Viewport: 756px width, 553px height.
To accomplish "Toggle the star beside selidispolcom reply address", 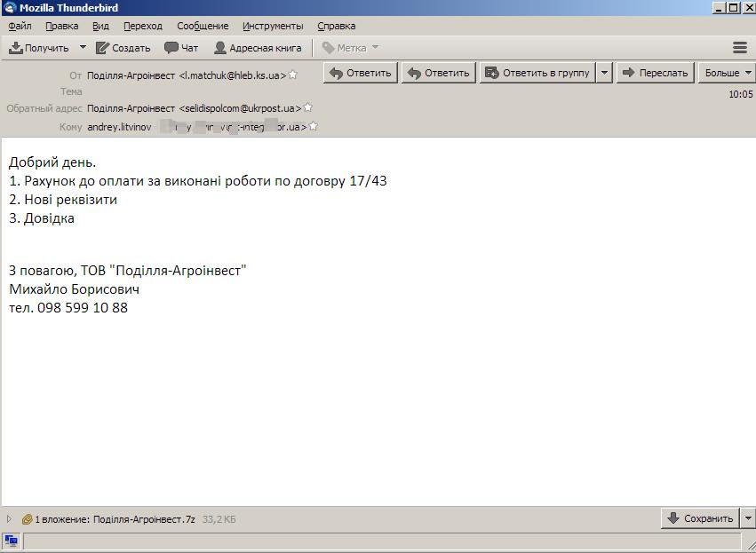I will tap(307, 107).
